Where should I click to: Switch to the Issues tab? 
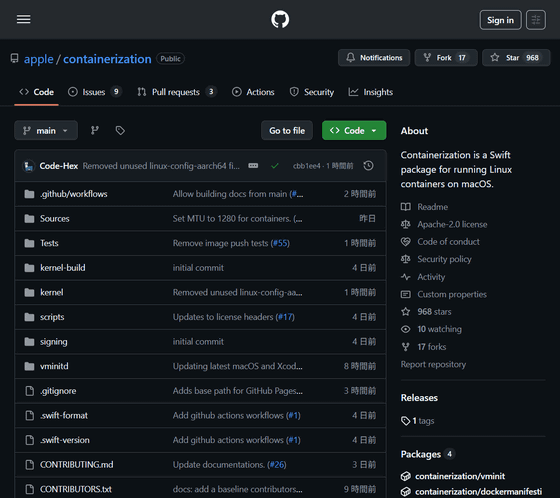(x=95, y=92)
